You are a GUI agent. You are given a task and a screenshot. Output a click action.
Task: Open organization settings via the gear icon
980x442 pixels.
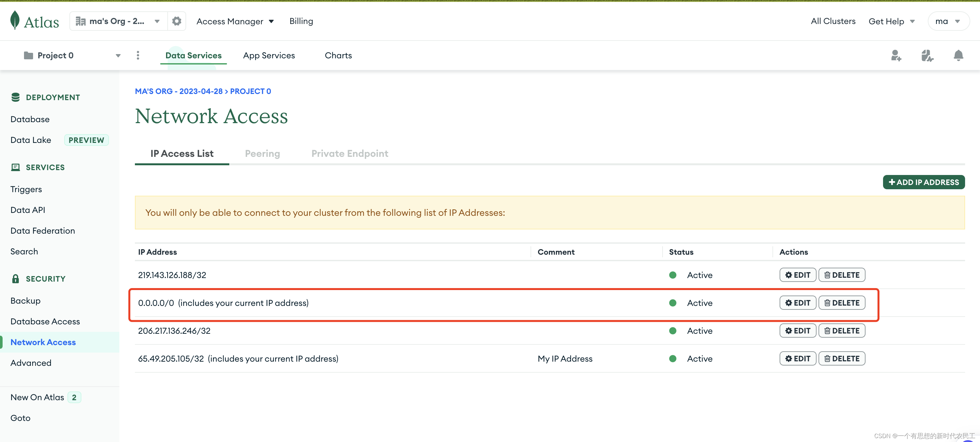pos(176,21)
